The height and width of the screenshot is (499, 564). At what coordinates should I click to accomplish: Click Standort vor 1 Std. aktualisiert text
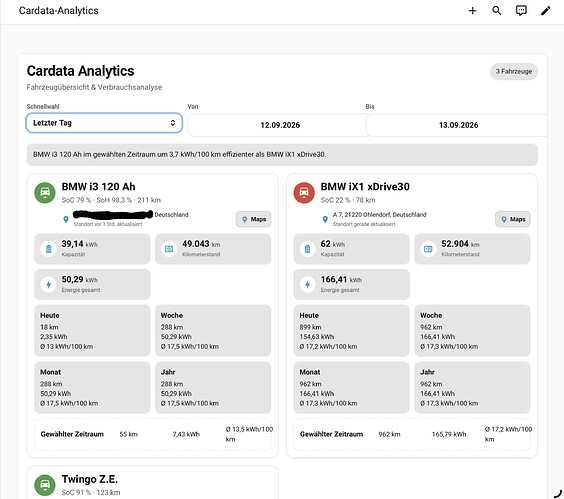pos(108,224)
